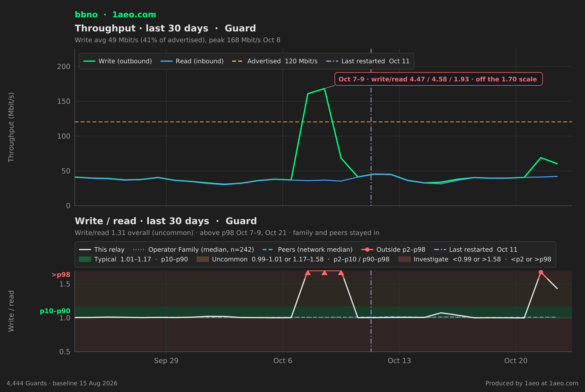Click the '200' throughput axis tick
This screenshot has height=392, width=585.
(x=64, y=67)
